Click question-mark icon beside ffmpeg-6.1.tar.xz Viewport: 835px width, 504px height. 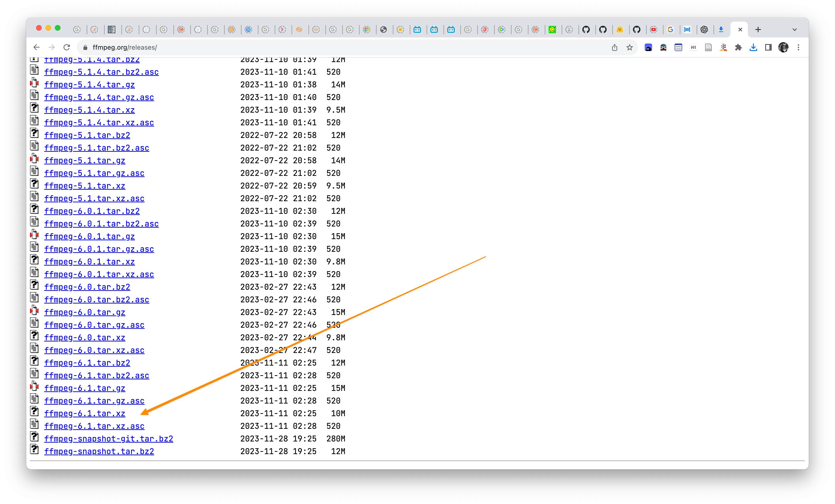34,411
